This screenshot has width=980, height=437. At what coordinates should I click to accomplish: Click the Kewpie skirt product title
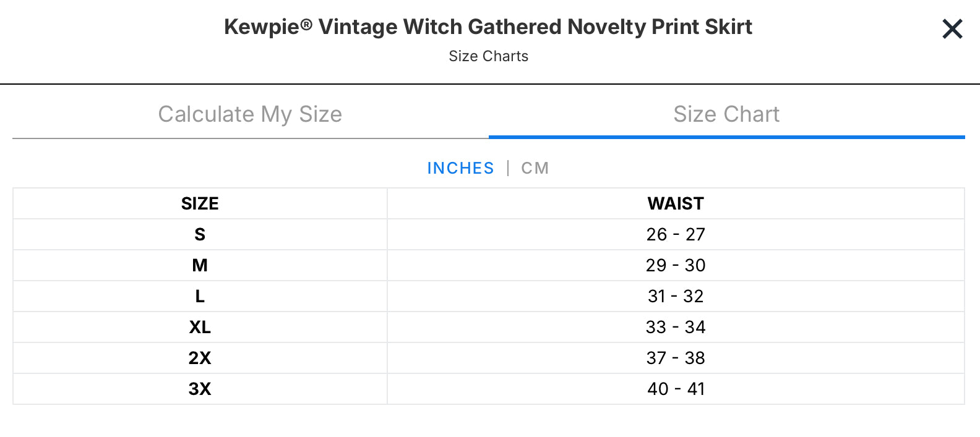[488, 27]
